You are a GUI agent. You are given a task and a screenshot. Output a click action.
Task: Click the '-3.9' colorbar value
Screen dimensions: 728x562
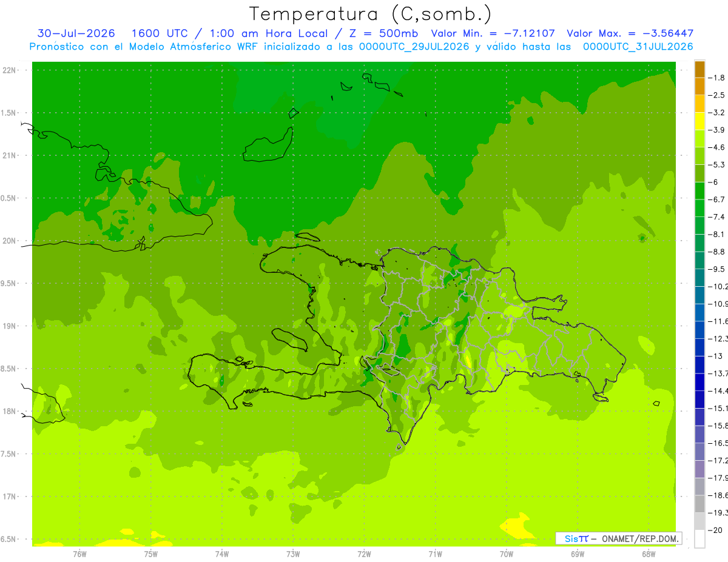716,130
